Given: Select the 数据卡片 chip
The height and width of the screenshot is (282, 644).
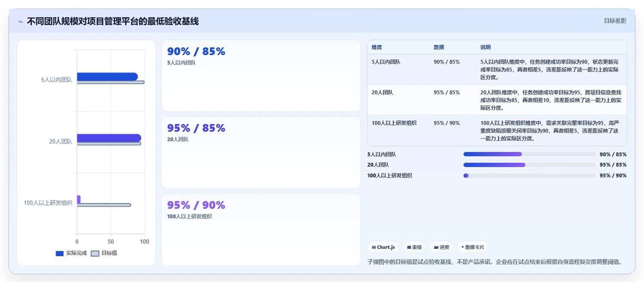Looking at the screenshot, I should click(472, 247).
